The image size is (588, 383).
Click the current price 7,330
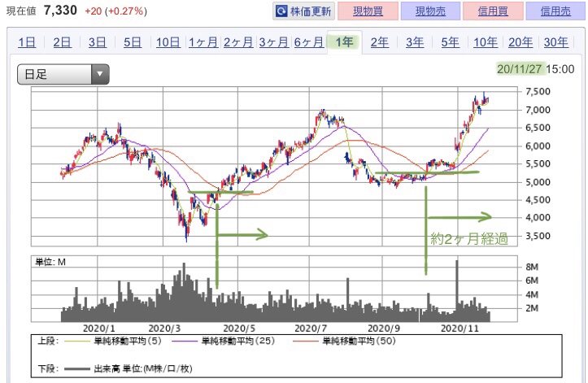(x=60, y=10)
